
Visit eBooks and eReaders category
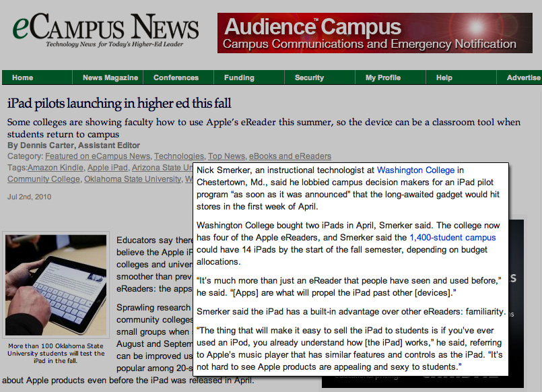pyautogui.click(x=290, y=156)
